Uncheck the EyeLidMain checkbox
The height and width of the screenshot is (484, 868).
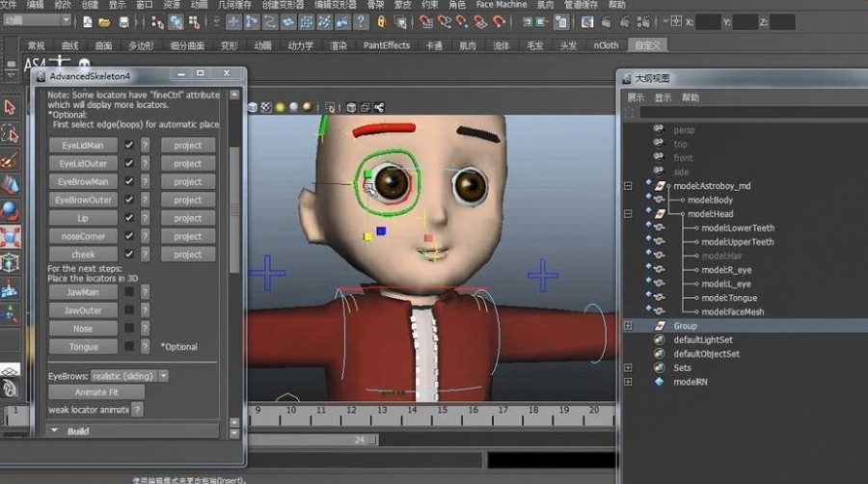129,145
